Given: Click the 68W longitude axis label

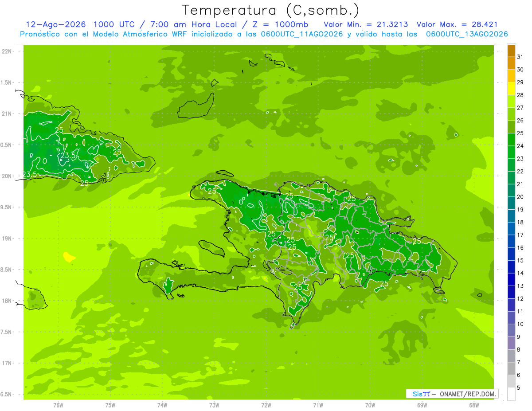Looking at the screenshot, I should pyautogui.click(x=474, y=405).
